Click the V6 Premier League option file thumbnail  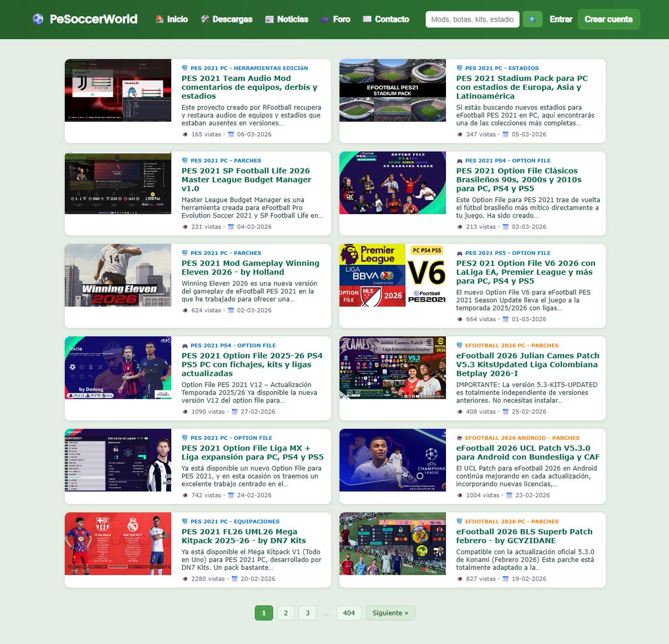click(392, 275)
